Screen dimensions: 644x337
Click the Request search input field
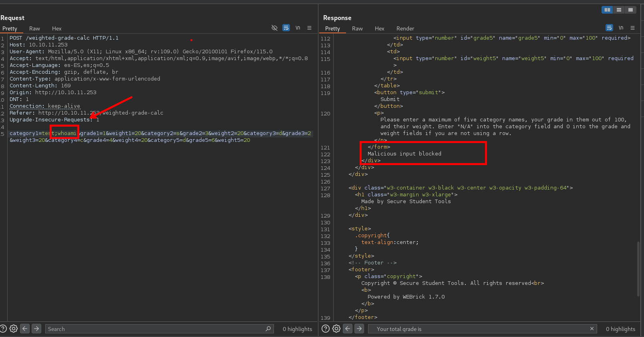tap(156, 329)
